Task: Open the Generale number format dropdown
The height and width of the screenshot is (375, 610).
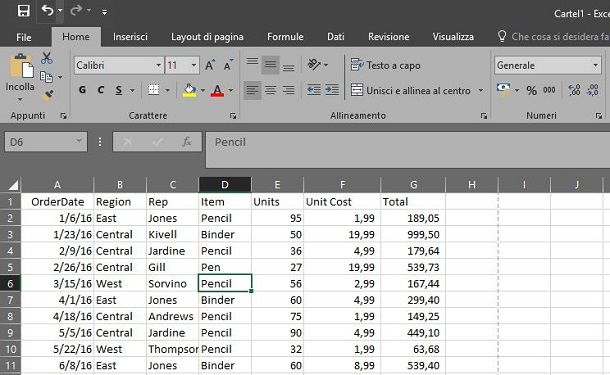Action: (x=595, y=65)
